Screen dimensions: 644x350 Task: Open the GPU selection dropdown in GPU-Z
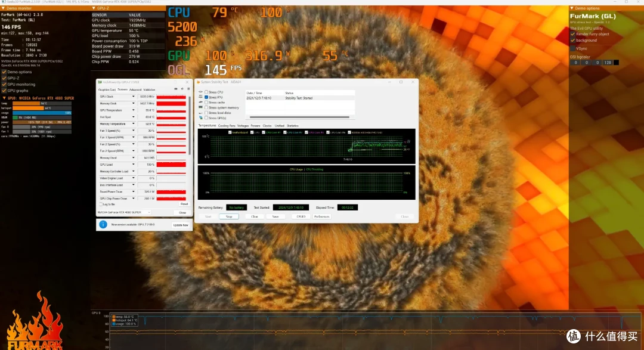click(x=124, y=212)
